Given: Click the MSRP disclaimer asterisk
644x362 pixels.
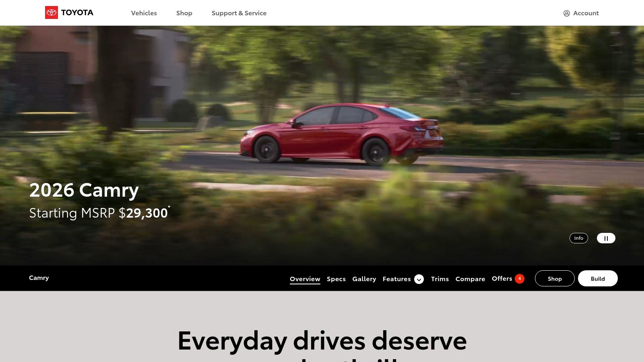Looking at the screenshot, I should pyautogui.click(x=169, y=207).
